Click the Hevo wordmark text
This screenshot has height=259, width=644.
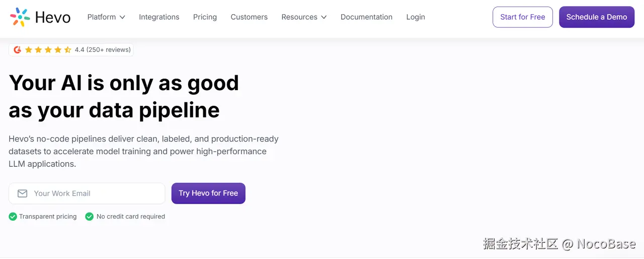[x=53, y=18]
